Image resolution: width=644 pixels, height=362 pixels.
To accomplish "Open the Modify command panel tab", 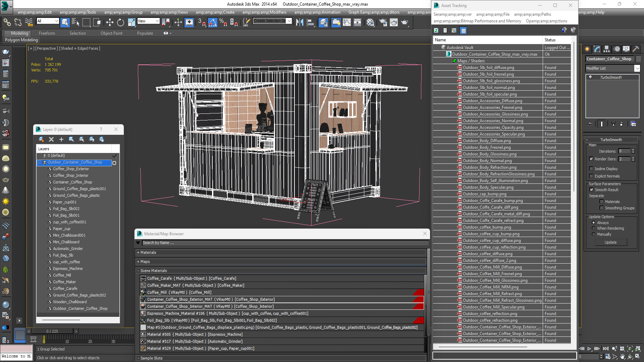I will [597, 49].
